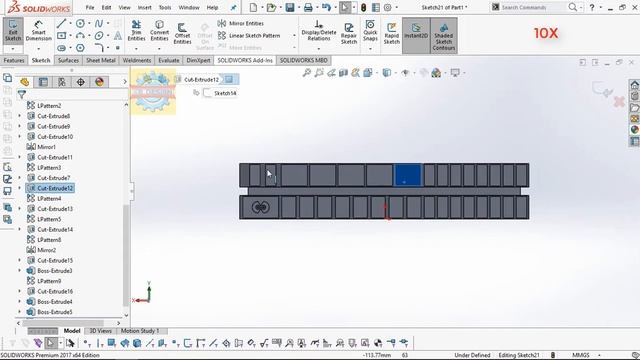Screen dimensions: 640x360
Task: Select the Trim Entities tool
Action: 136,31
